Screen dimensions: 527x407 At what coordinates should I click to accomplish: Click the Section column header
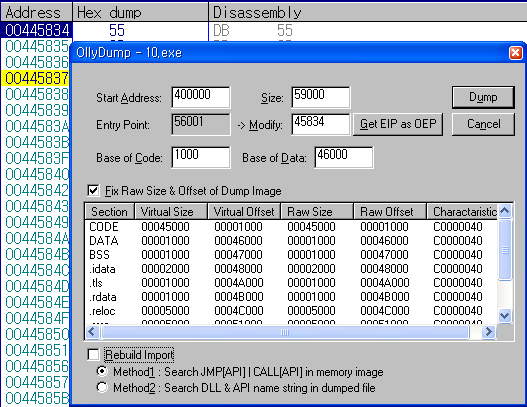110,212
